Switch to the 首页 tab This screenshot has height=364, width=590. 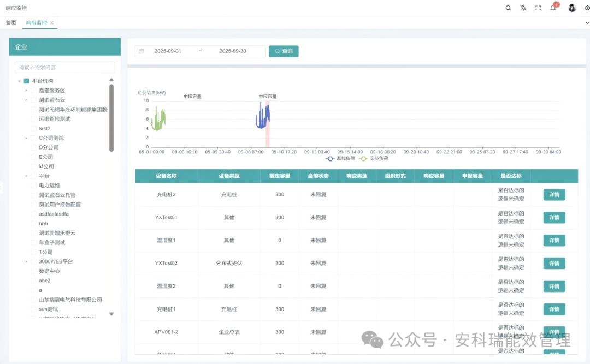[11, 23]
